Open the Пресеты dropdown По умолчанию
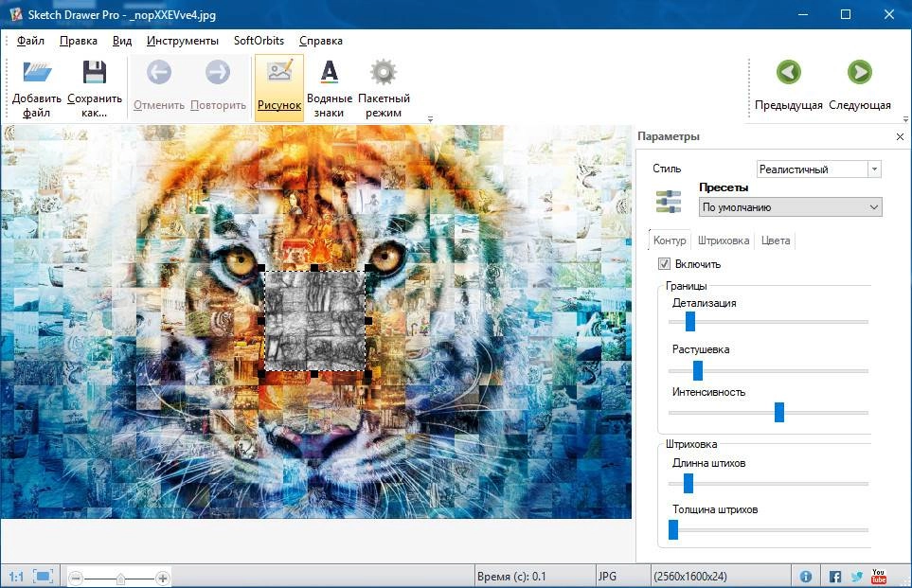The height and width of the screenshot is (588, 912). (x=791, y=207)
